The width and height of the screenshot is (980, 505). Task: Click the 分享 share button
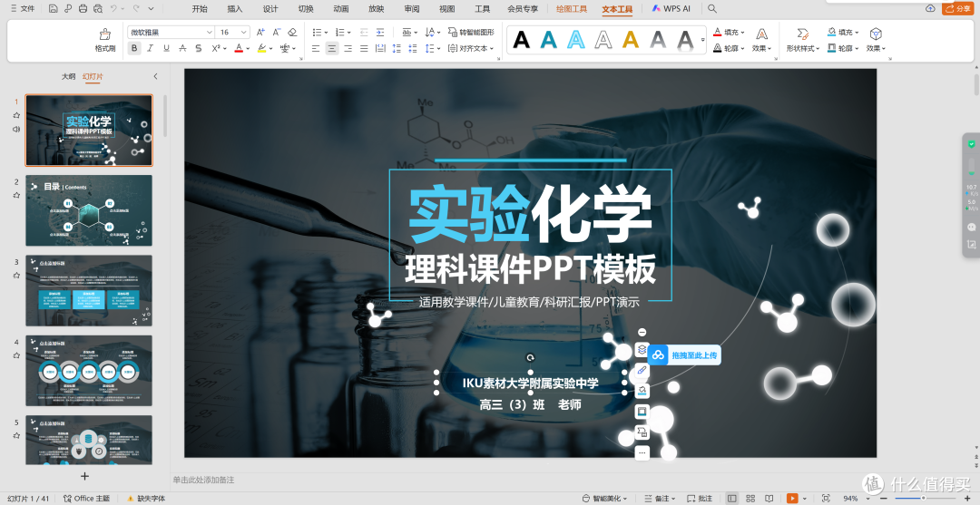(957, 8)
